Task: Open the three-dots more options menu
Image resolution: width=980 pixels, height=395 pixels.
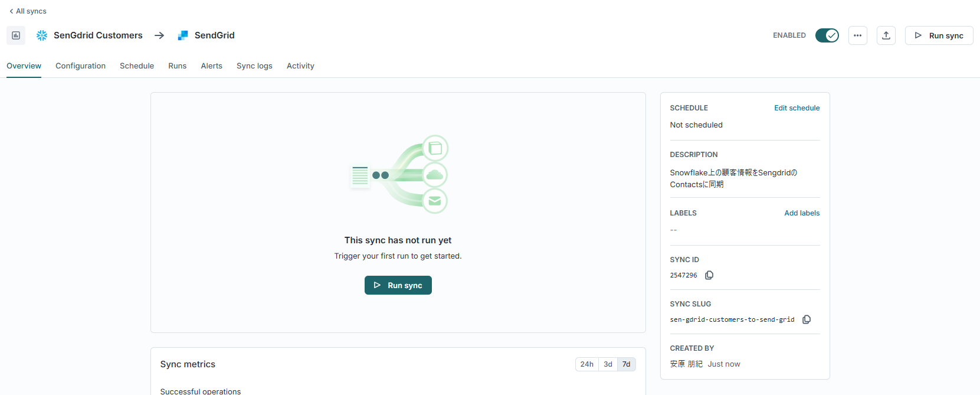Action: 858,35
